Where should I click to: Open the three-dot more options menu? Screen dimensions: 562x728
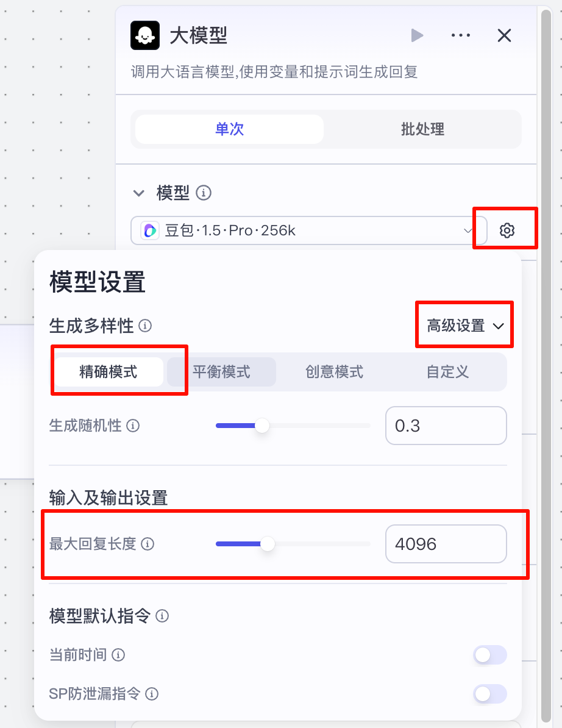pos(461,35)
